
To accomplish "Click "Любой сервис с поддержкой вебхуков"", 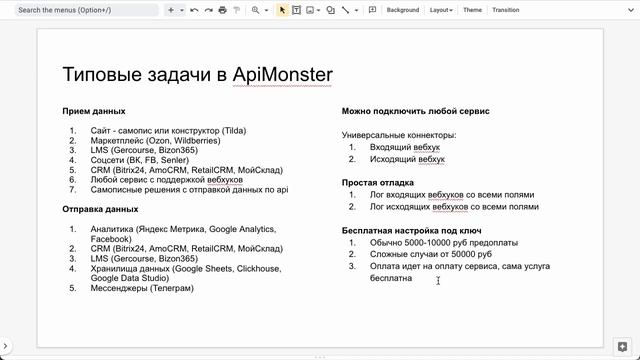I will pos(167,180).
